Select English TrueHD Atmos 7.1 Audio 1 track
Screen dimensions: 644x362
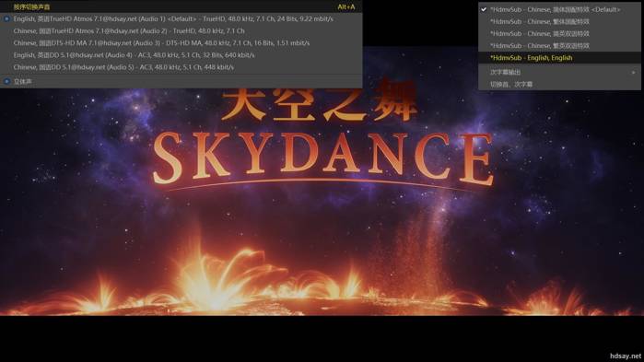[181, 18]
